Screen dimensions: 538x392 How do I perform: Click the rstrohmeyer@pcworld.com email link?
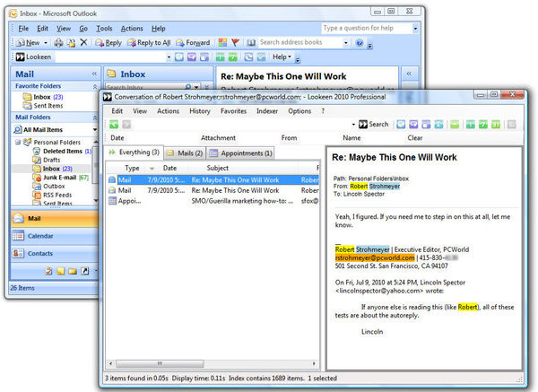click(x=375, y=257)
